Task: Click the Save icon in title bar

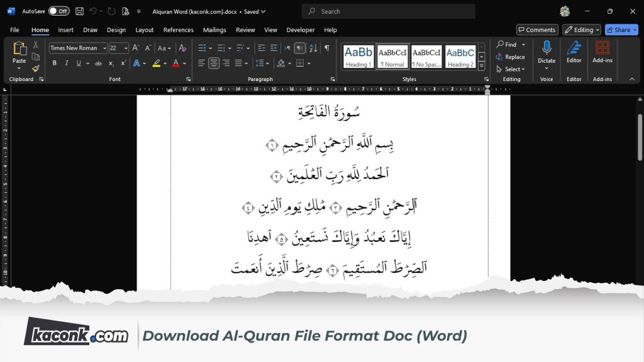Action: pyautogui.click(x=80, y=11)
